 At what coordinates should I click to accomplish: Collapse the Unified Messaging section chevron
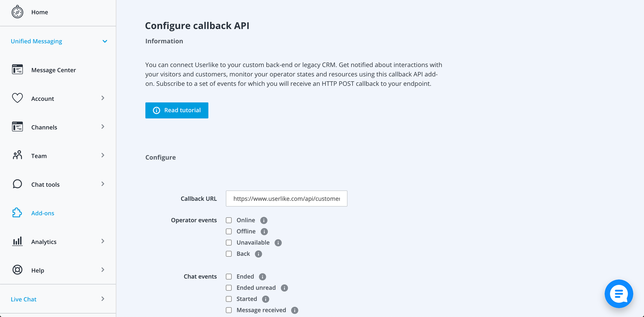click(x=105, y=41)
